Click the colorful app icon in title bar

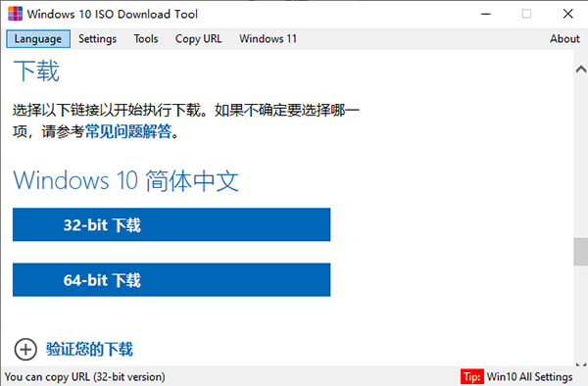pos(16,14)
